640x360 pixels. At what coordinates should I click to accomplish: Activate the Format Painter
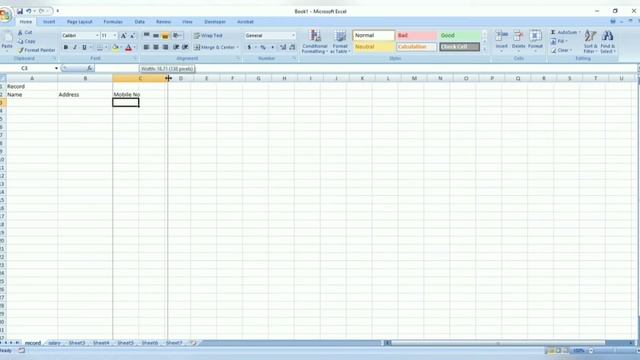tap(36, 50)
